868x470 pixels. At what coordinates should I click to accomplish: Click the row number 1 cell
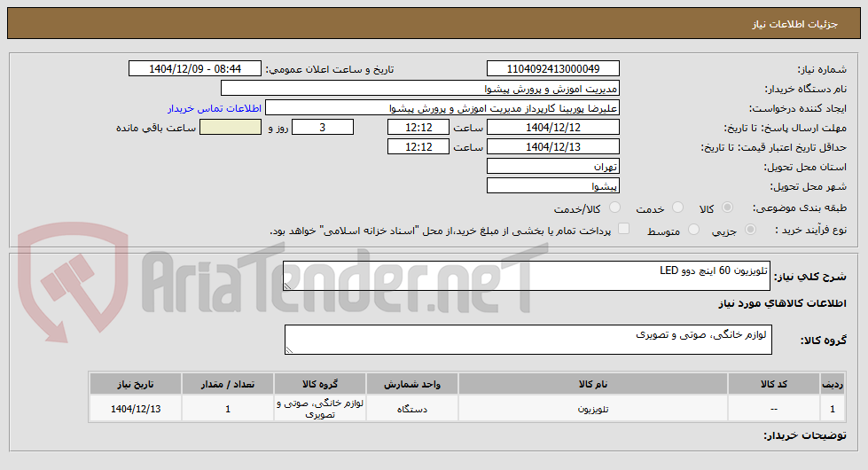(x=833, y=409)
